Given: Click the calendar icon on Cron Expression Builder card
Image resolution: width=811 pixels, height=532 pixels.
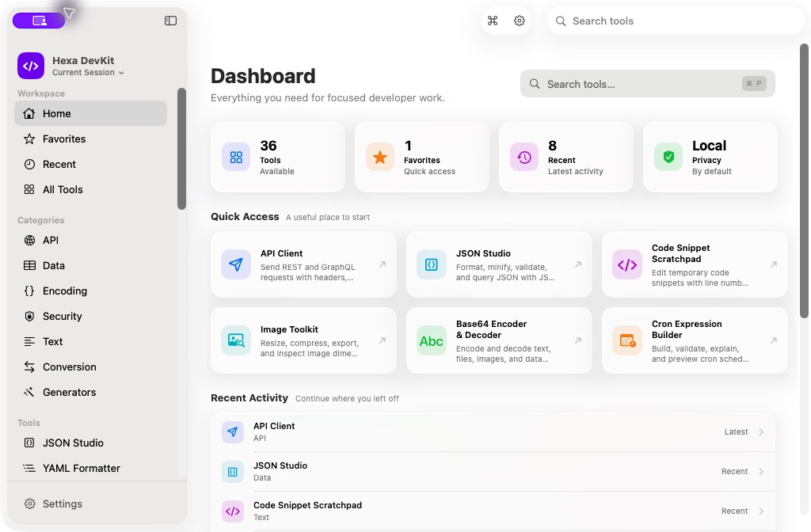Looking at the screenshot, I should pos(627,340).
